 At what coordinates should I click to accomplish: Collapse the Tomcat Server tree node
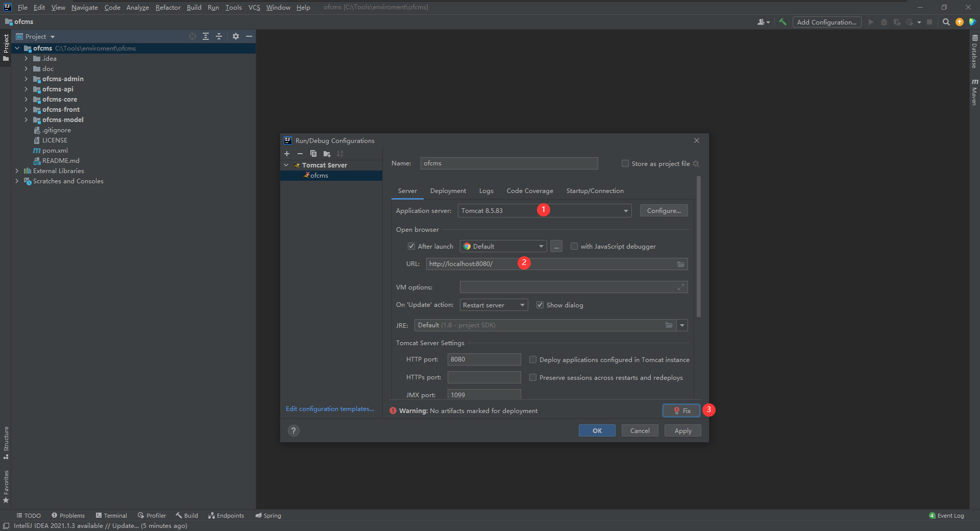tap(286, 165)
